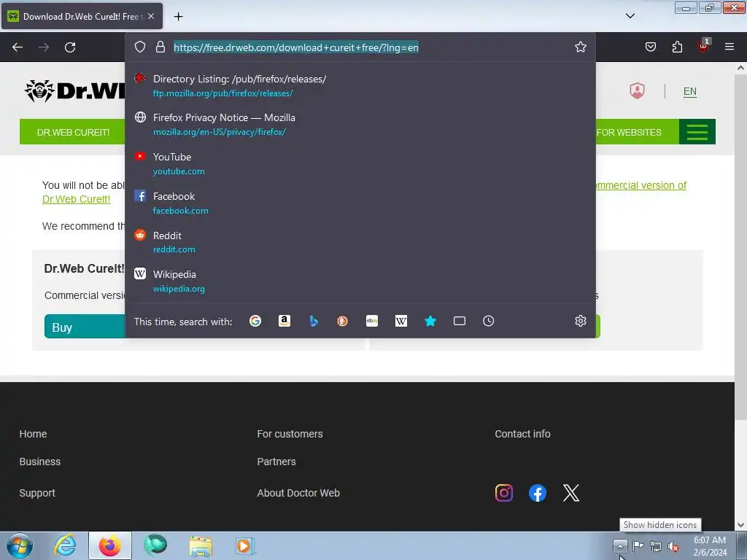Click the DR.WEB CUREIT! green menu item
This screenshot has height=560, width=747.
tap(73, 133)
